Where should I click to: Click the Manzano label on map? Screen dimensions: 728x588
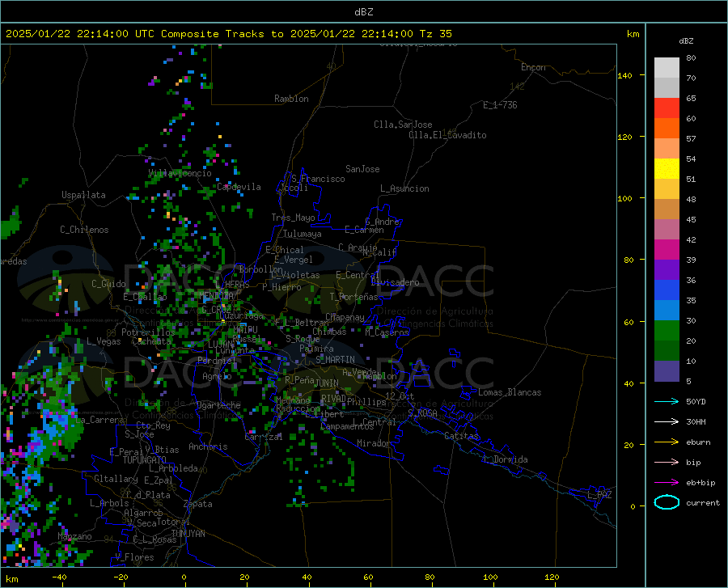point(74,536)
